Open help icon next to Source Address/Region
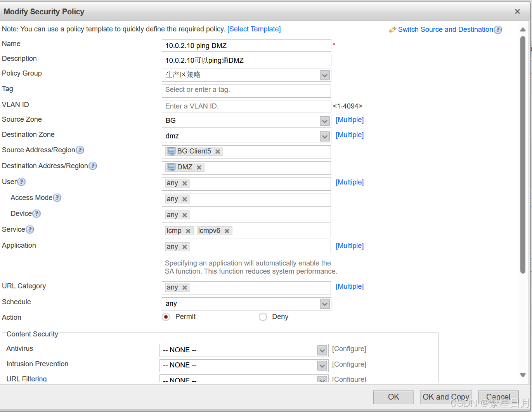This screenshot has height=412, width=532. pyautogui.click(x=80, y=150)
